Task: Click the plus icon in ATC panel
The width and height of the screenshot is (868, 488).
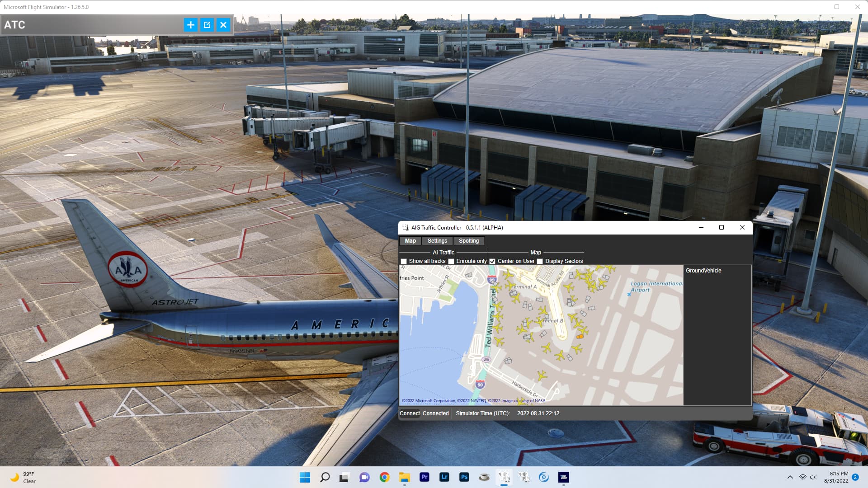Action: tap(191, 25)
